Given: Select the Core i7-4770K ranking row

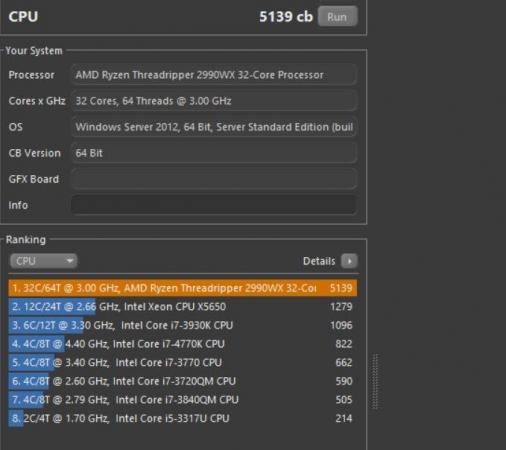Looking at the screenshot, I should click(x=183, y=344).
